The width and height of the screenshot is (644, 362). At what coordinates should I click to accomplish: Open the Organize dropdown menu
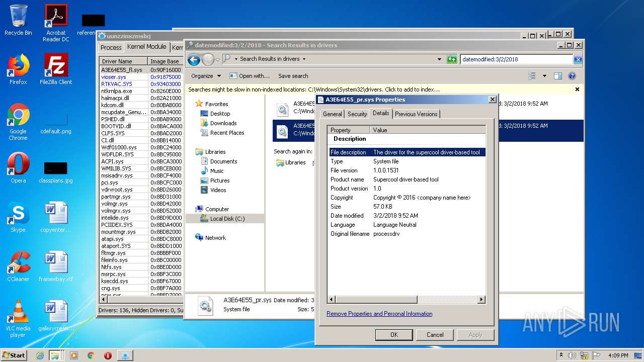206,76
